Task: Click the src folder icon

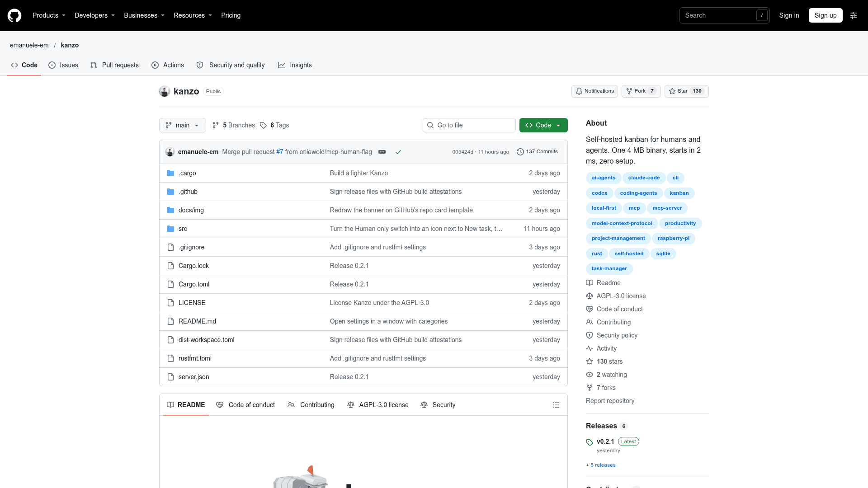Action: tap(170, 229)
